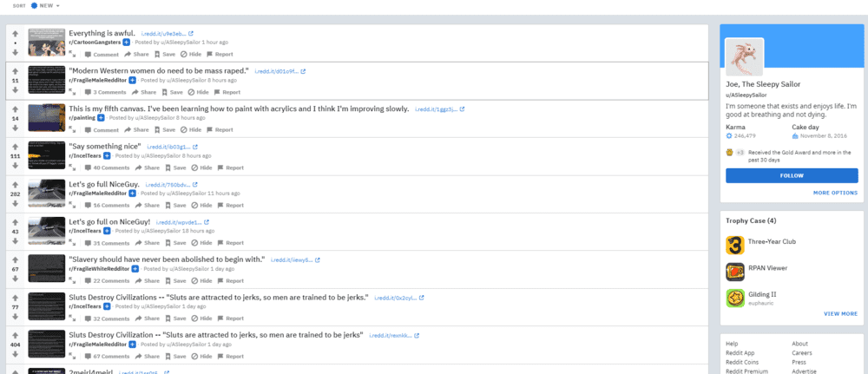Downvote the 'Slavery should have never been abolished' post
868x374 pixels.
[16, 279]
